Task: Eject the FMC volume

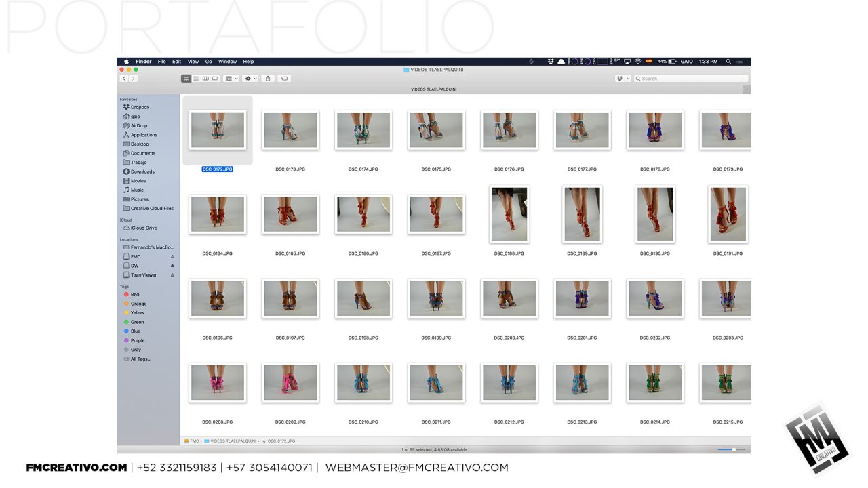Action: tap(172, 257)
